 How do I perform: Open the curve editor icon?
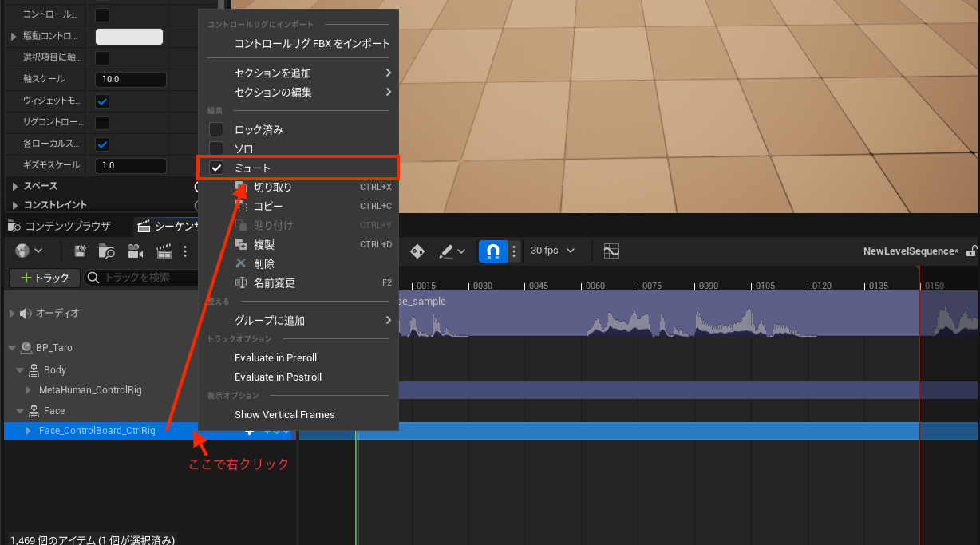pos(611,251)
